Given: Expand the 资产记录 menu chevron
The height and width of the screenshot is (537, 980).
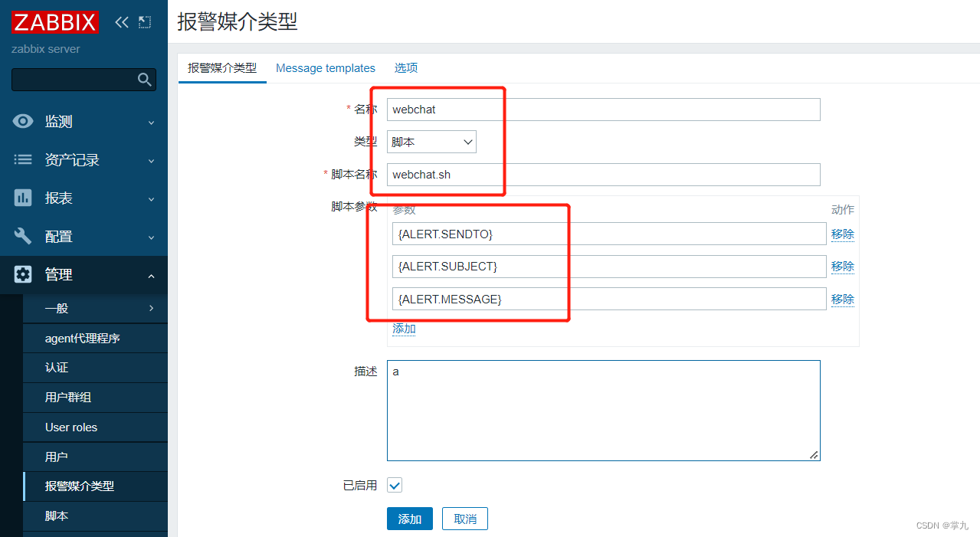Looking at the screenshot, I should pyautogui.click(x=151, y=161).
